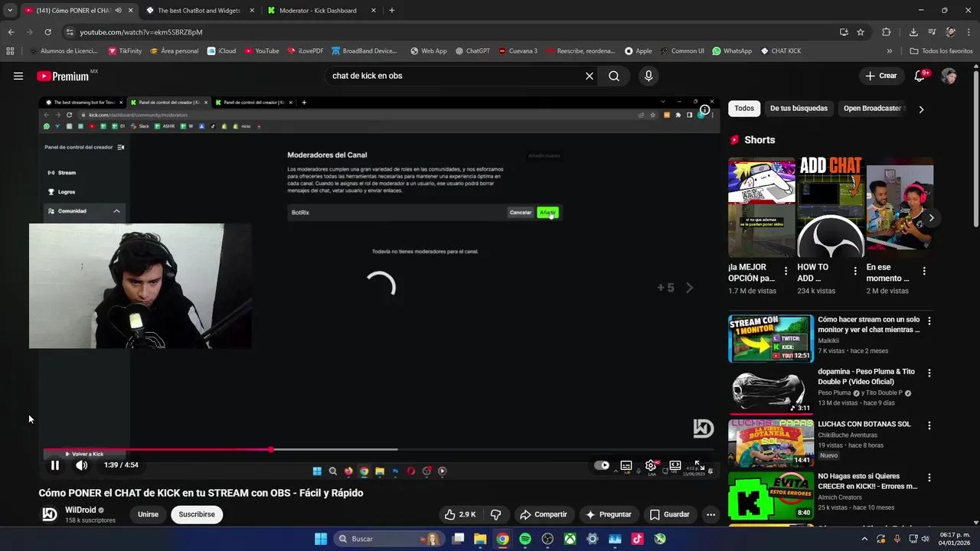Open player quality settings gear
This screenshot has width=980, height=551.
tap(651, 465)
